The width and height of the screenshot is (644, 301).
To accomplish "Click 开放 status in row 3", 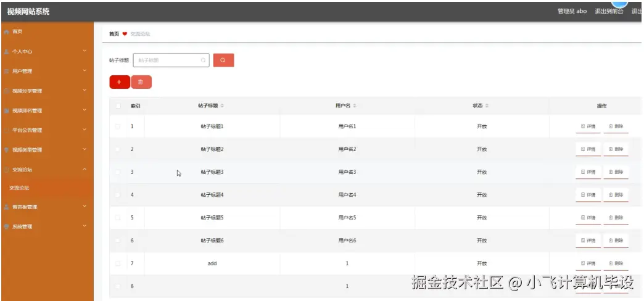I will [482, 172].
